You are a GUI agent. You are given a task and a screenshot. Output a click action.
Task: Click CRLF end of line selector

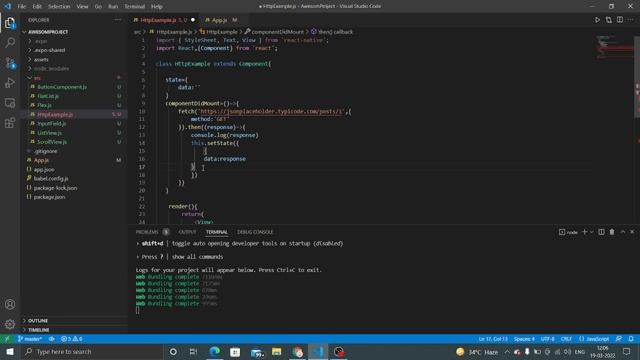click(x=566, y=339)
